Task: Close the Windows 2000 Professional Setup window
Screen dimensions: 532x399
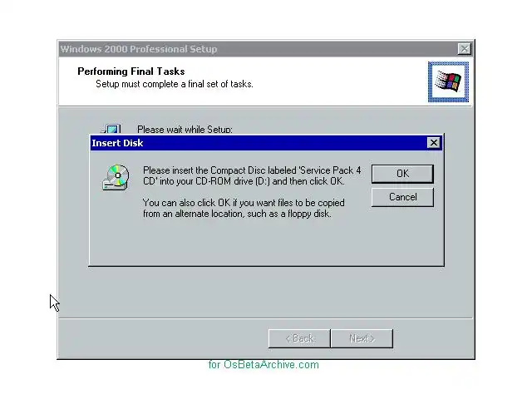Action: 464,49
